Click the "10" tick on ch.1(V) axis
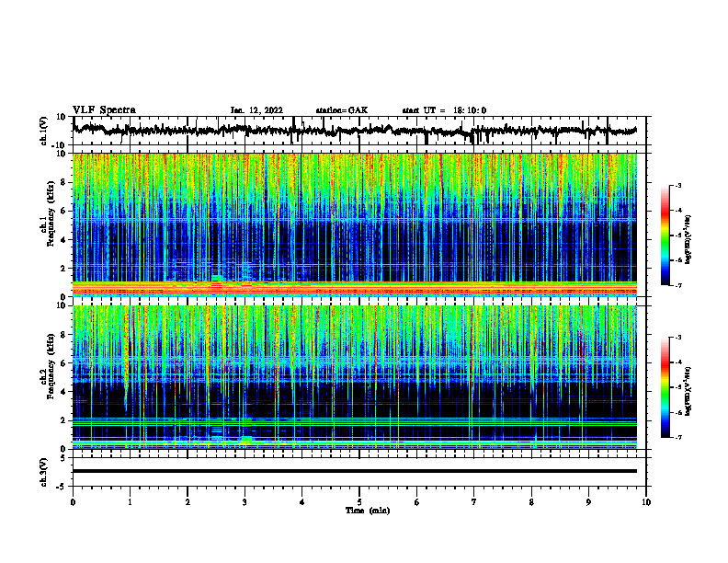 [62, 117]
